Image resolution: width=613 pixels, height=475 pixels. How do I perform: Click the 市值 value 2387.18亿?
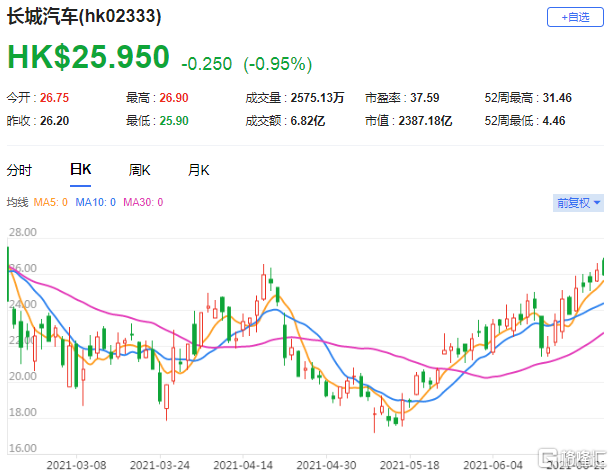click(x=425, y=121)
